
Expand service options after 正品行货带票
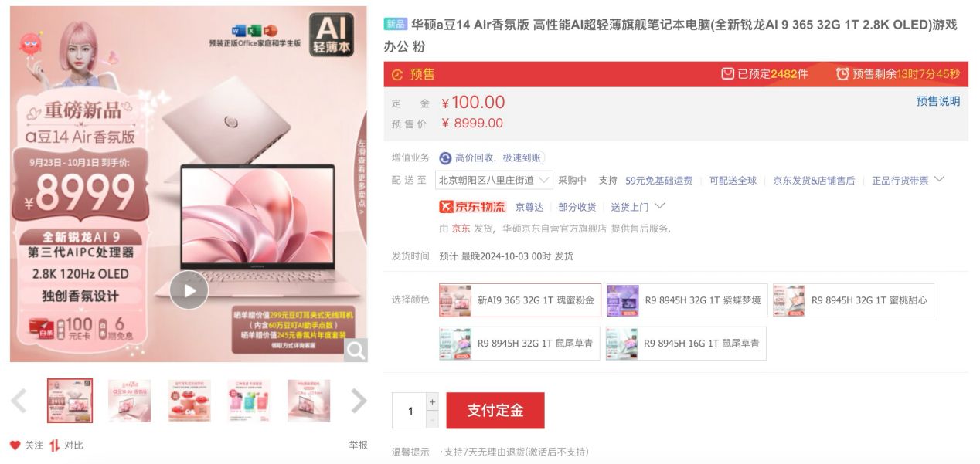[x=939, y=179]
